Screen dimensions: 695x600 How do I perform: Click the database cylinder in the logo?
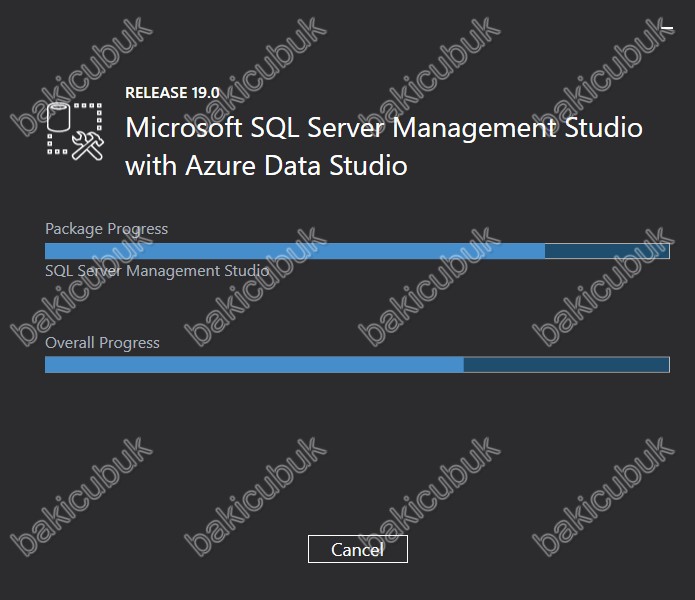pyautogui.click(x=59, y=117)
